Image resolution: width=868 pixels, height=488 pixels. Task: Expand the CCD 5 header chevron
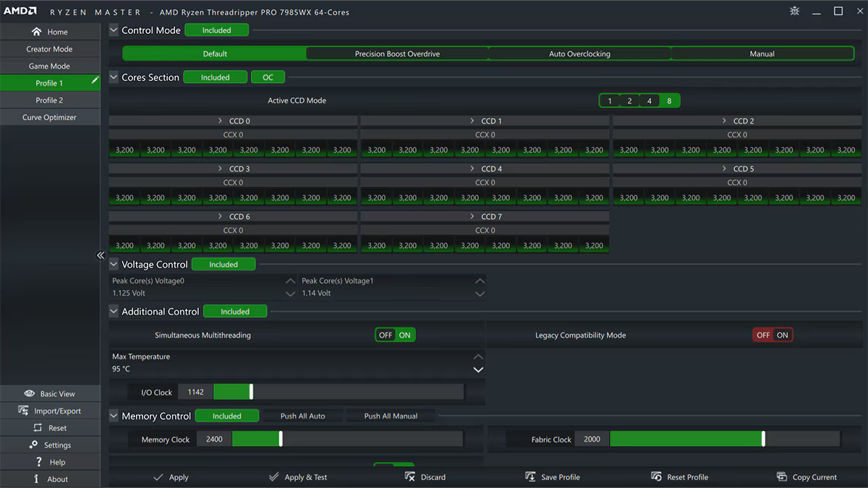pyautogui.click(x=724, y=168)
